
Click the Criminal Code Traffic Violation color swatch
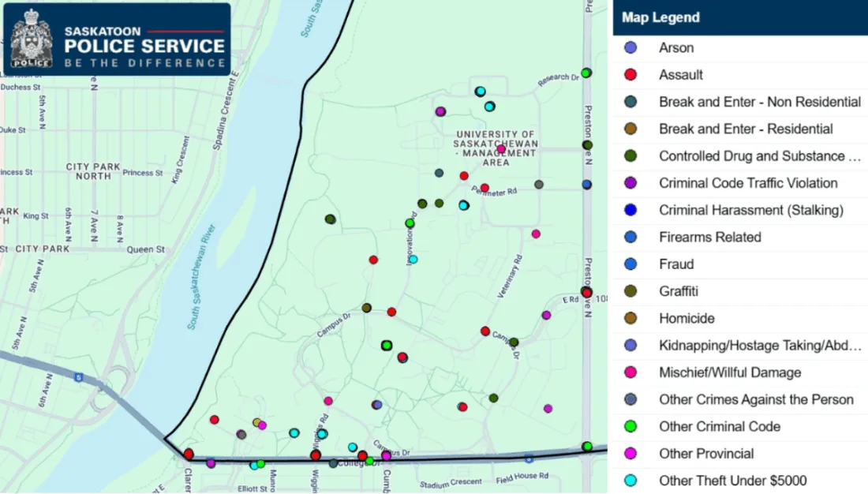[x=631, y=182]
